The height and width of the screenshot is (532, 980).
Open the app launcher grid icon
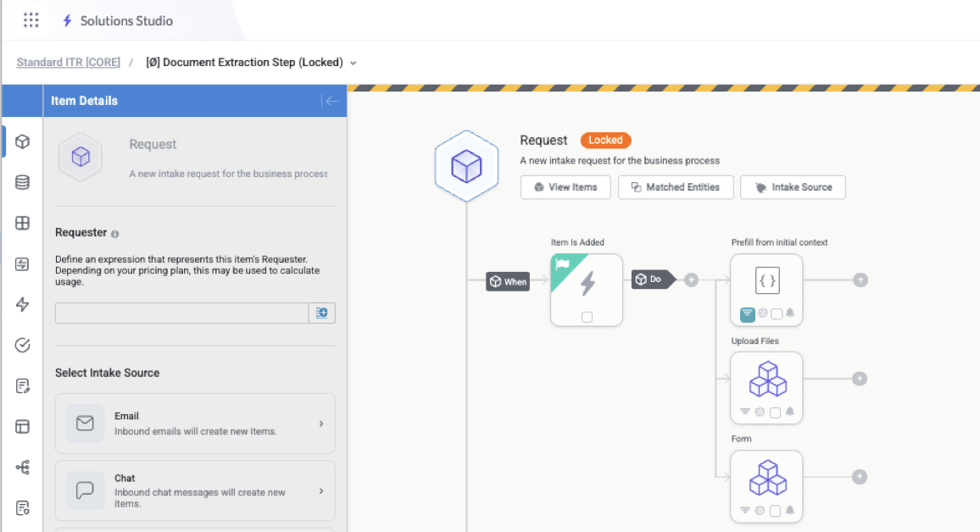pos(31,20)
